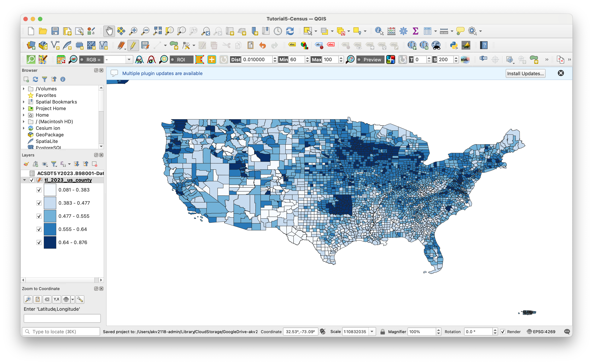Uncheck the 0.64 - 0.876 class

pos(39,242)
